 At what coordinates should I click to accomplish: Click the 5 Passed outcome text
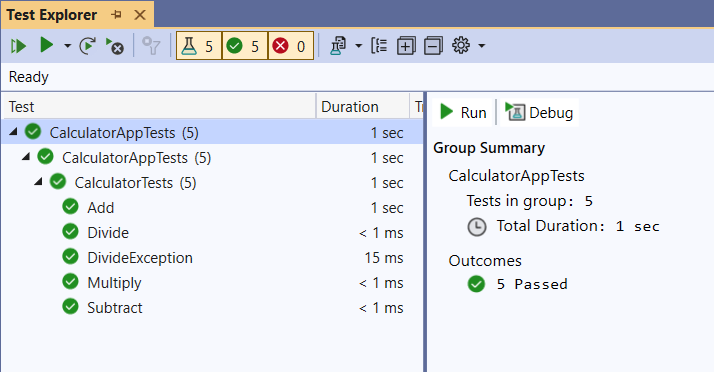tap(532, 284)
